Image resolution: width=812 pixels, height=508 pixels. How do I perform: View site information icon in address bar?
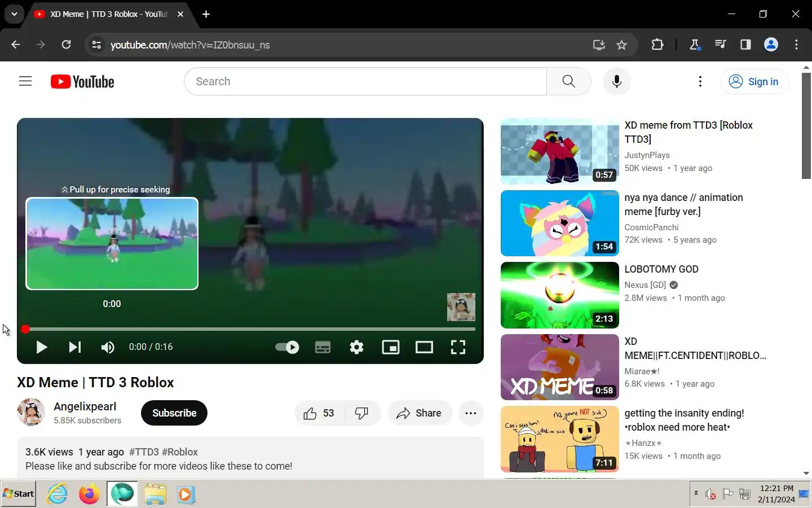(96, 45)
